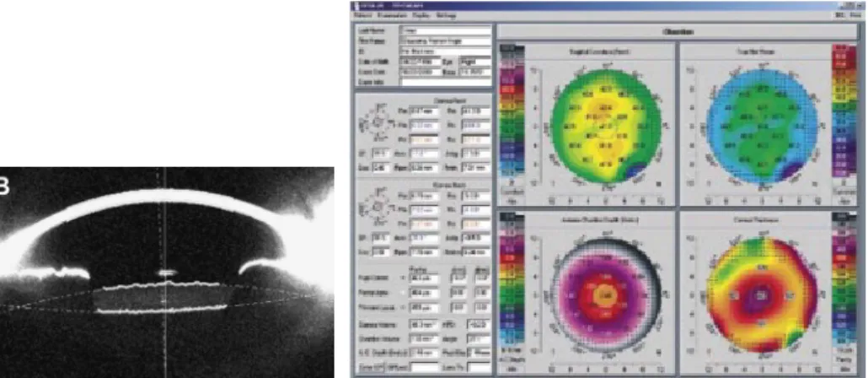
Task: Click the Cornea Back section heading
Action: [x=449, y=185]
